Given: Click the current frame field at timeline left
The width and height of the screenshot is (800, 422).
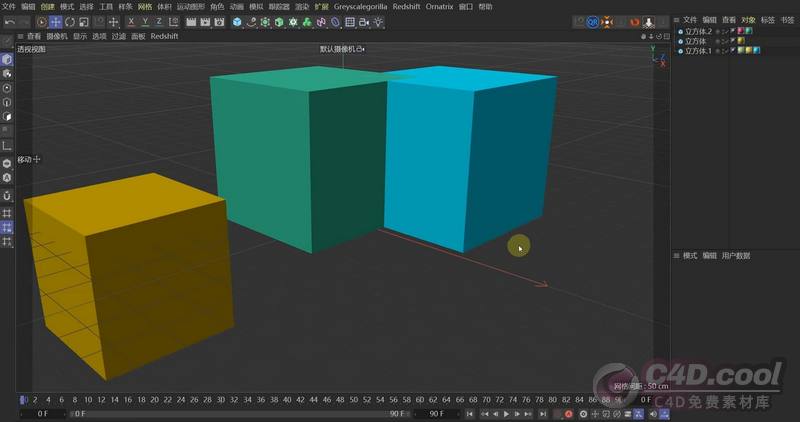Looking at the screenshot, I should pyautogui.click(x=44, y=413).
